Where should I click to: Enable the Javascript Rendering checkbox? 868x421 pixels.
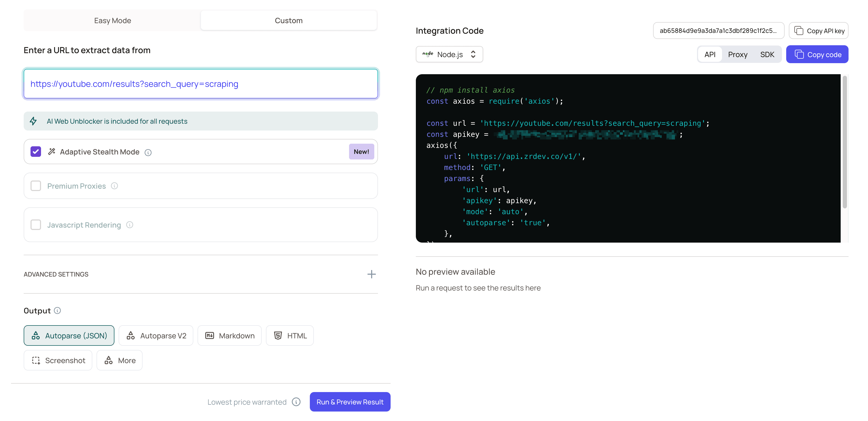[x=36, y=224]
